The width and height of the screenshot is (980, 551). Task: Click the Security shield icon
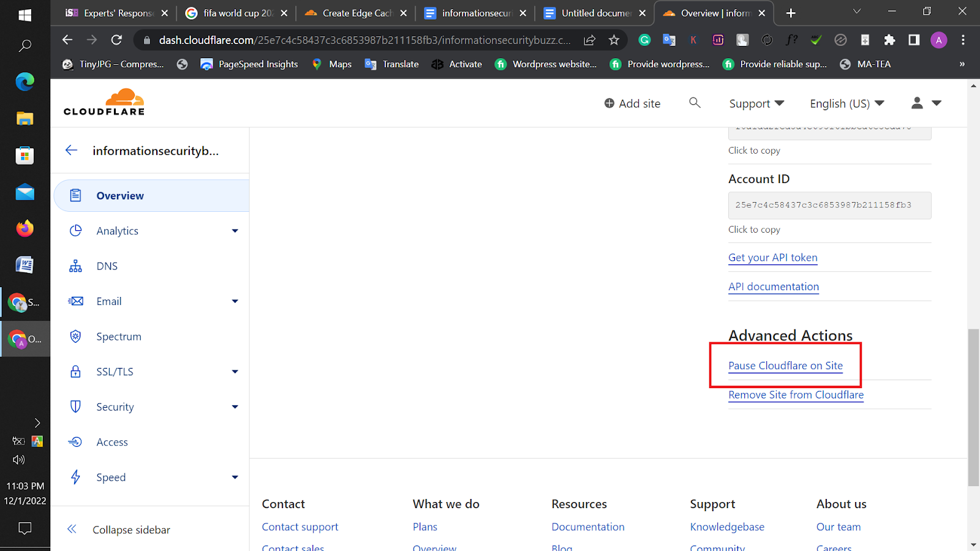coord(75,407)
